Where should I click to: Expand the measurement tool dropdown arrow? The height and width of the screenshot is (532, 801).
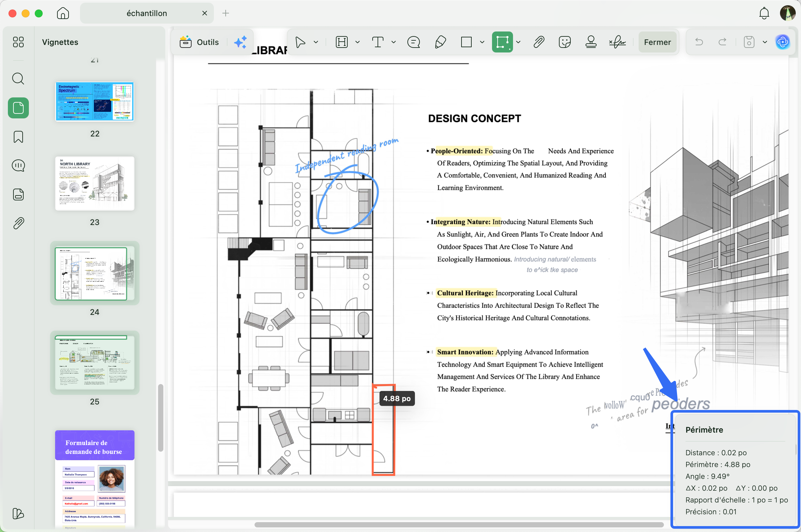click(x=518, y=42)
